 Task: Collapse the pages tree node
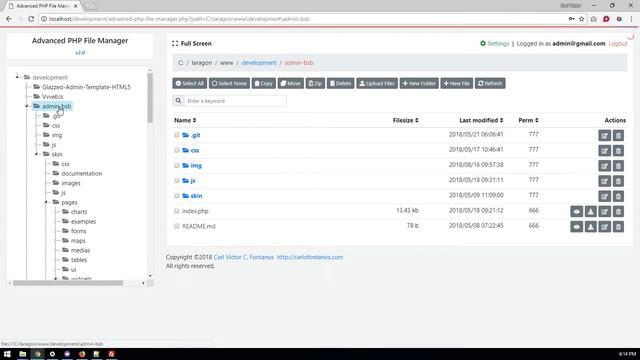click(x=46, y=202)
